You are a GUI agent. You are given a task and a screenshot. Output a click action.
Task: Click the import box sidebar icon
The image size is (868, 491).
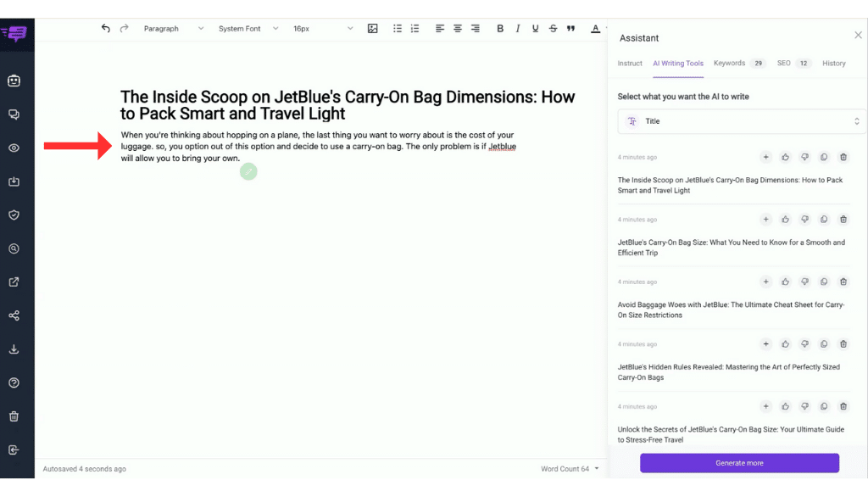pyautogui.click(x=14, y=181)
